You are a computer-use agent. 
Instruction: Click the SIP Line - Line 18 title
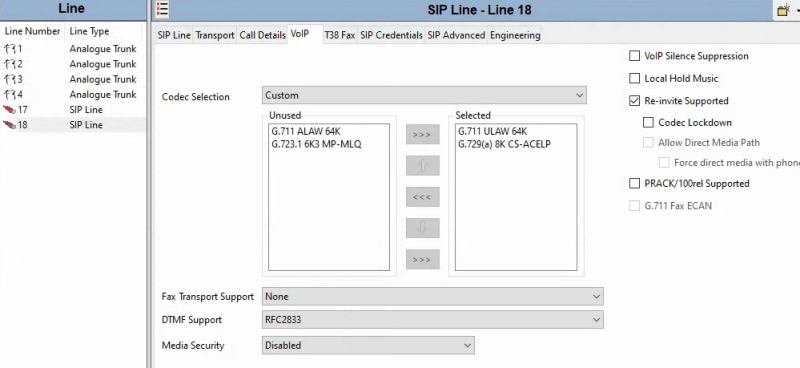pos(480,10)
